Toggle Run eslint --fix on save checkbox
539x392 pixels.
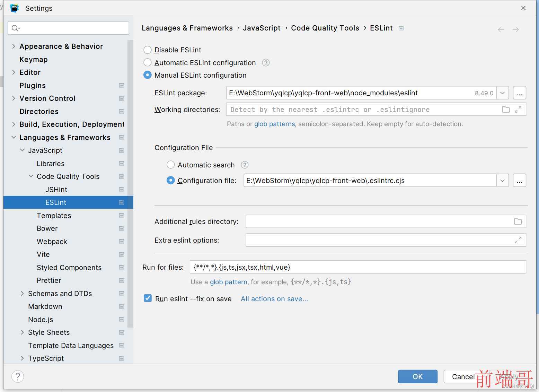coord(148,298)
